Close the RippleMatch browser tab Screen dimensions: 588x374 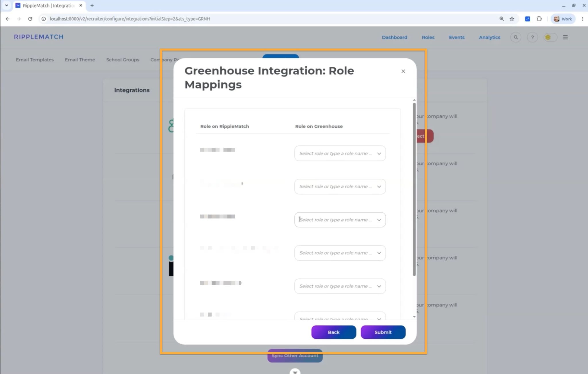coord(81,5)
